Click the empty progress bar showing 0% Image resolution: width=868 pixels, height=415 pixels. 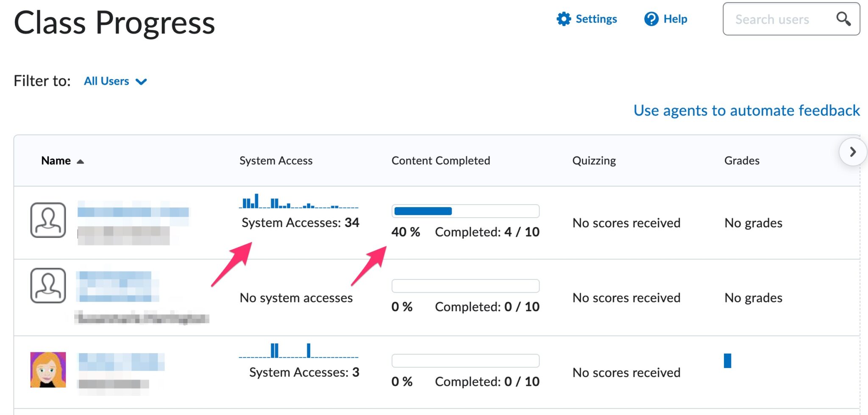pos(465,285)
